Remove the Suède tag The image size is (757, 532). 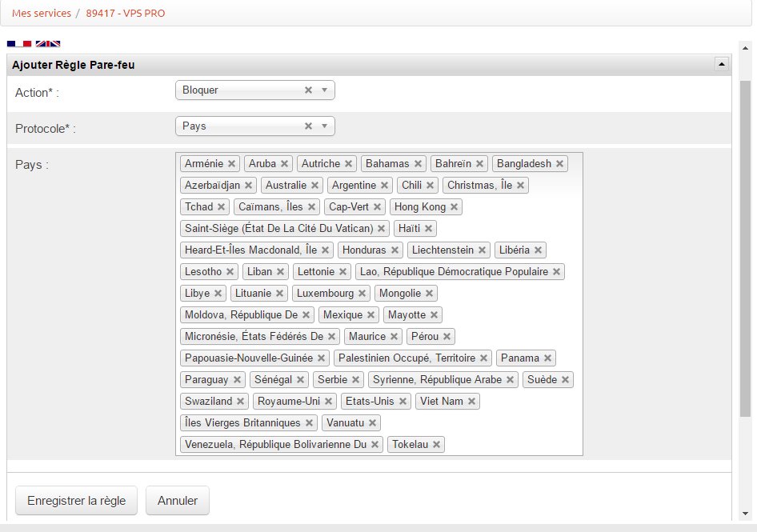point(565,380)
